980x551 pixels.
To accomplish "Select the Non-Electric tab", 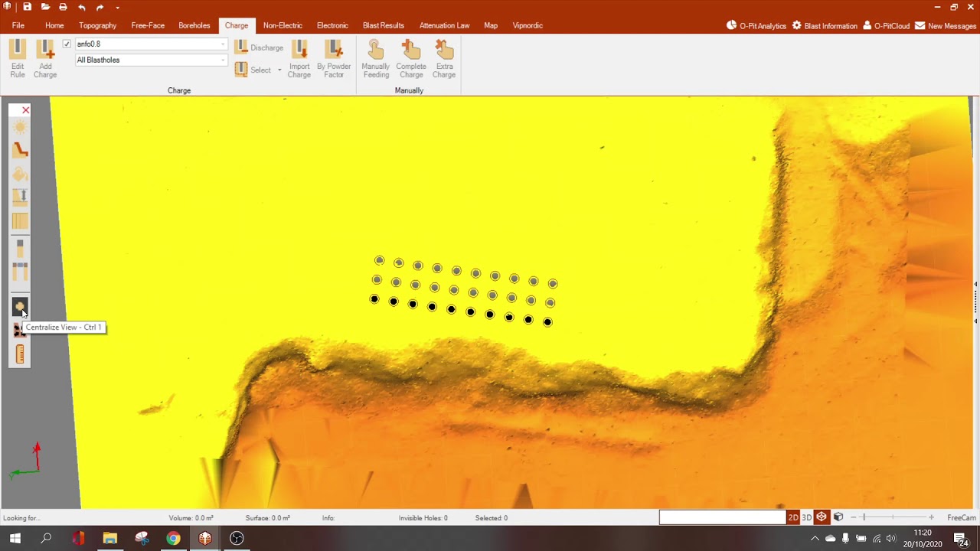I will [x=283, y=25].
